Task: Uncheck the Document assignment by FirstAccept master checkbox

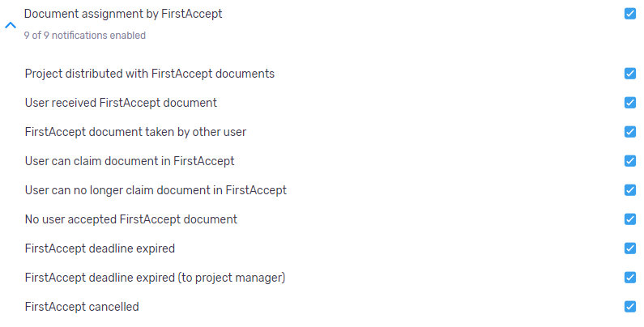Action: coord(630,14)
